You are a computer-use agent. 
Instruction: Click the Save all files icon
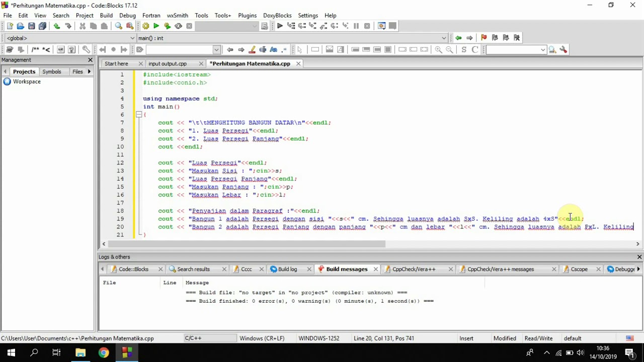(42, 26)
